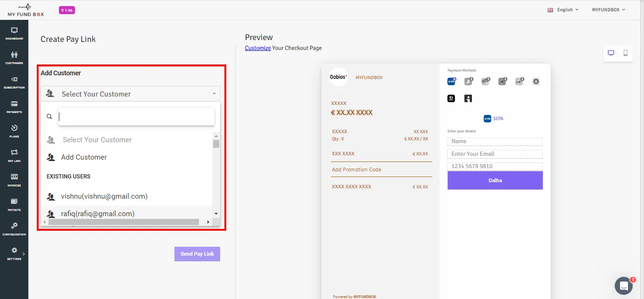Open the Pay Link sidebar item
The image size is (644, 299).
[14, 156]
